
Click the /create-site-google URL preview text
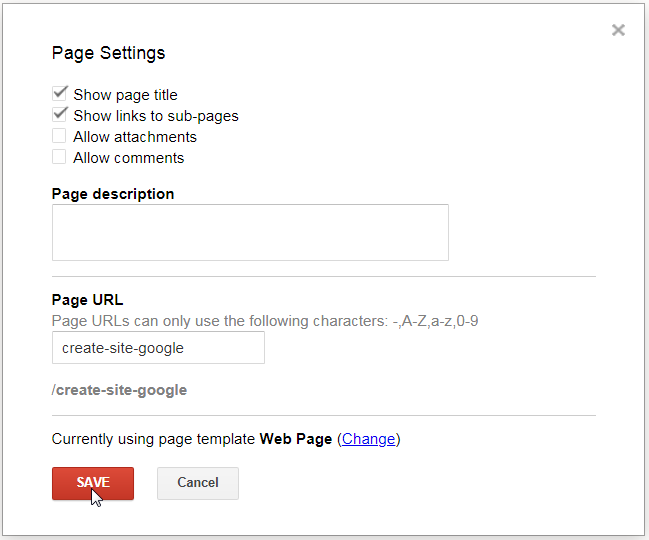pos(119,390)
